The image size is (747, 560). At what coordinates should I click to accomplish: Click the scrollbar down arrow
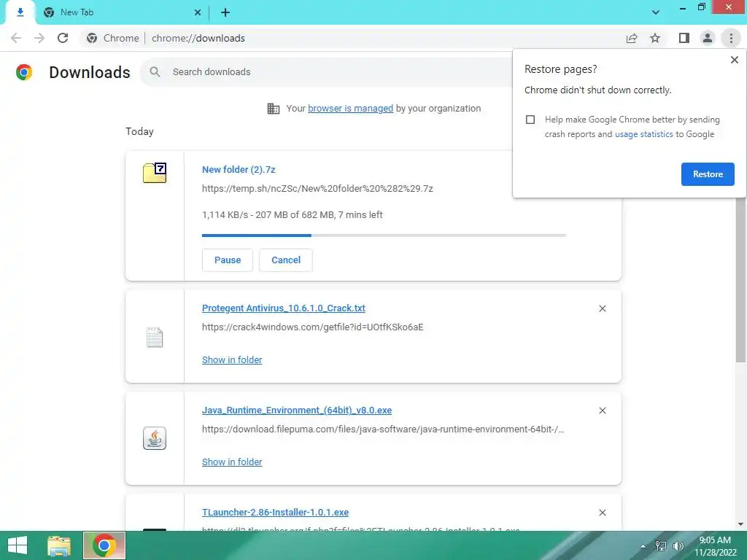click(740, 524)
